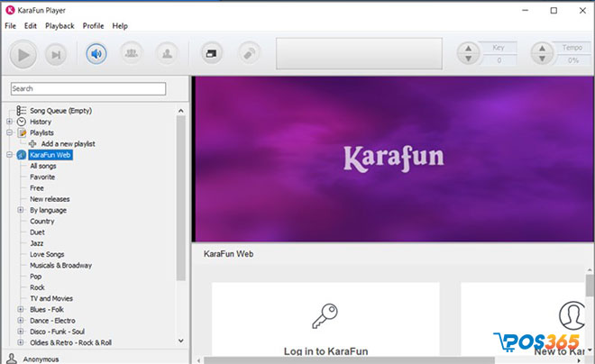Select Musicals & Broadway category
The width and height of the screenshot is (595, 364).
60,265
